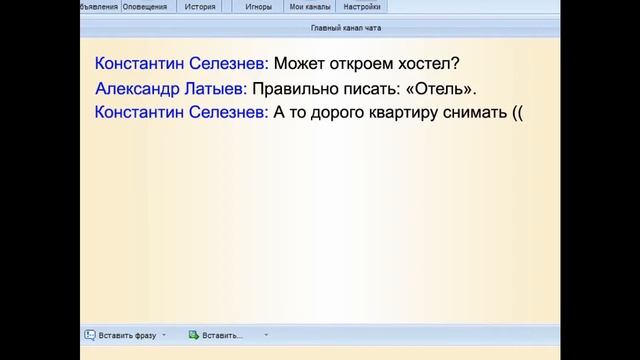640x360 pixels.
Task: Open the Игноры tab
Action: pyautogui.click(x=258, y=7)
